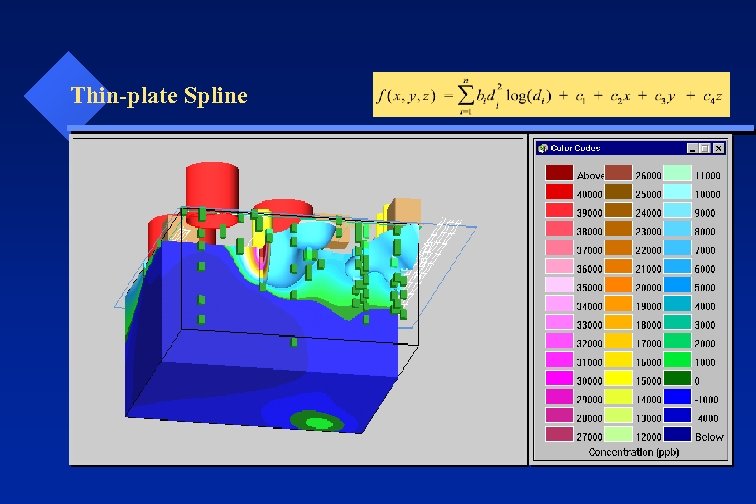Click the green hotspot on model bottom
The height and width of the screenshot is (504, 756).
[317, 422]
